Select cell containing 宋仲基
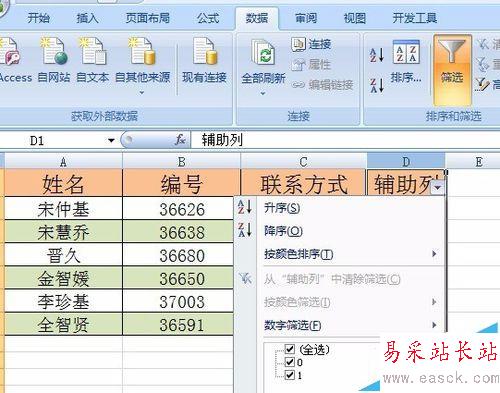The width and height of the screenshot is (500, 393). [x=63, y=209]
